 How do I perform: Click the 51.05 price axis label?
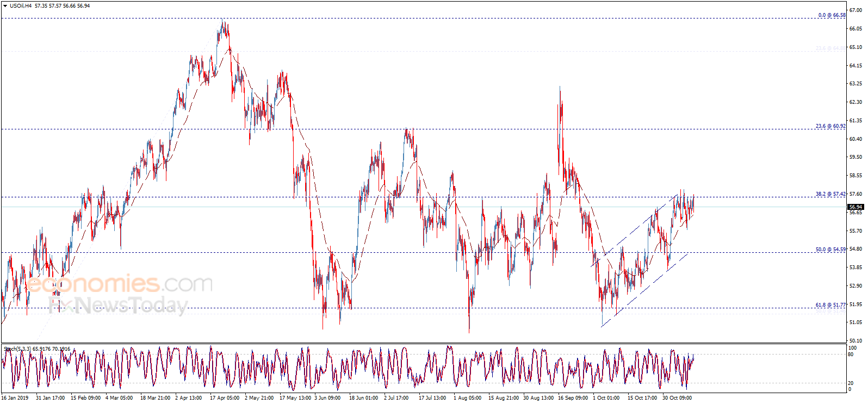(855, 322)
